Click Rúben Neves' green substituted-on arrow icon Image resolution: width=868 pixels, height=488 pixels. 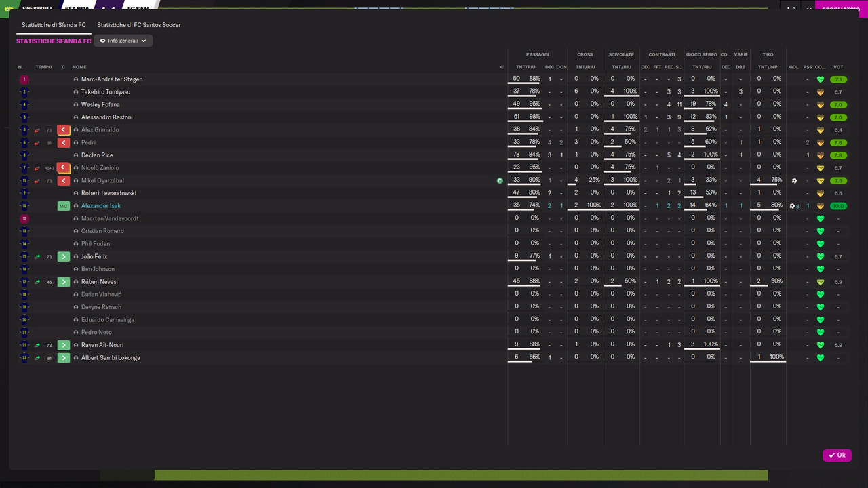pyautogui.click(x=64, y=282)
